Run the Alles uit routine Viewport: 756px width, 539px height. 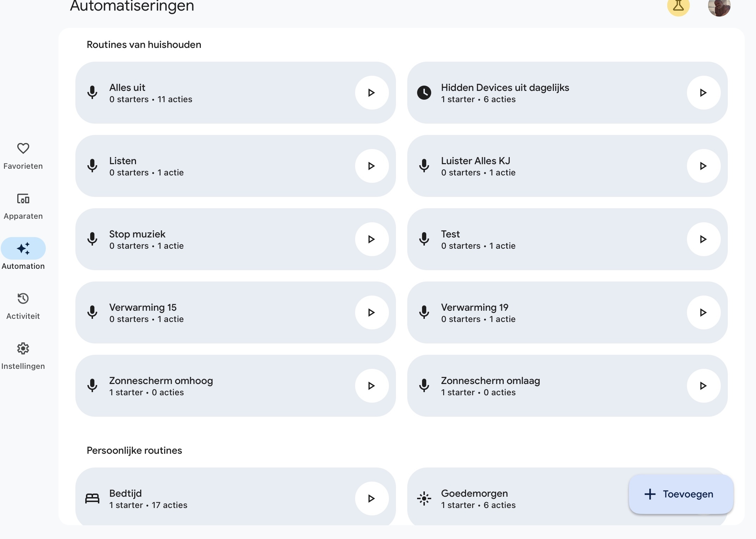tap(372, 93)
